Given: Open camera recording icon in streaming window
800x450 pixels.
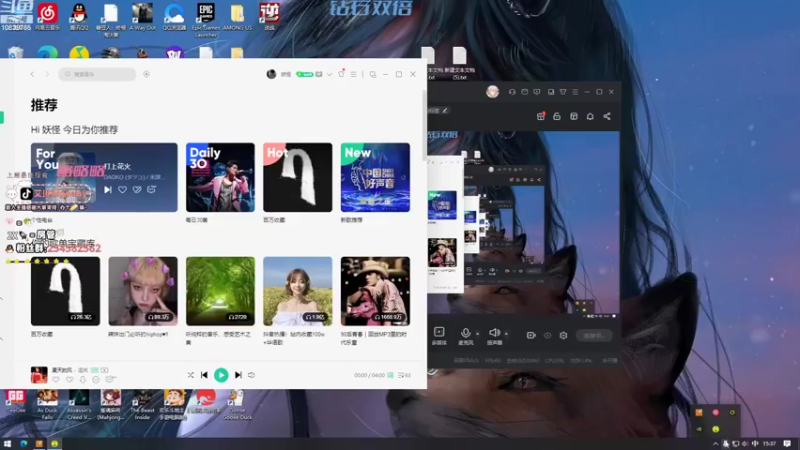Looking at the screenshot, I should click(x=531, y=336).
